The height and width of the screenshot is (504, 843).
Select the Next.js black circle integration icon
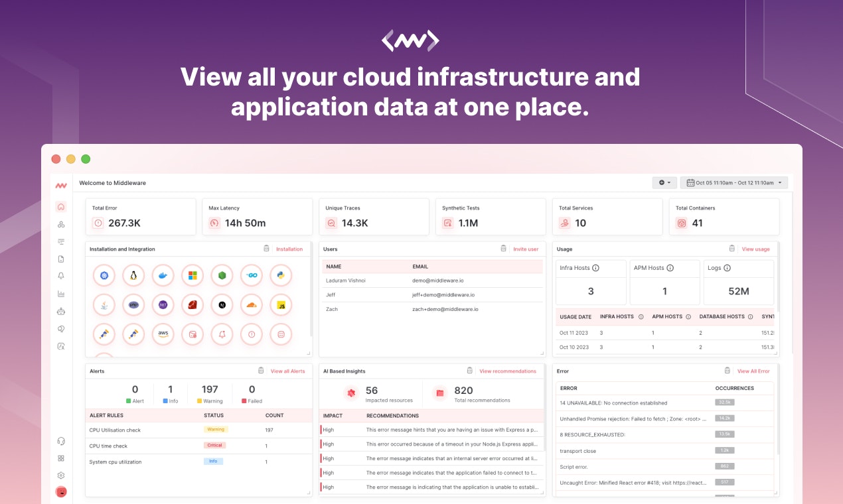[222, 305]
